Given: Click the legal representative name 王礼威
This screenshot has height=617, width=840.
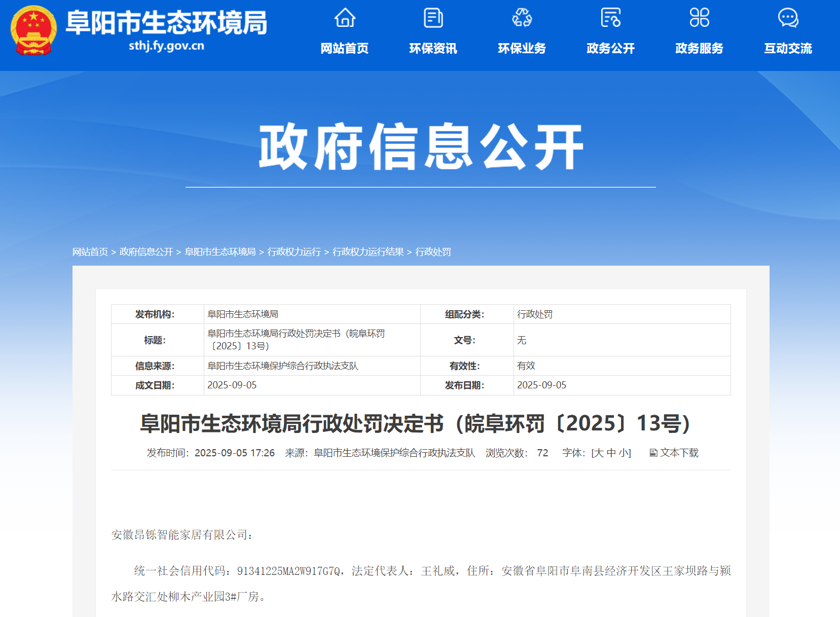Looking at the screenshot, I should click(438, 571).
